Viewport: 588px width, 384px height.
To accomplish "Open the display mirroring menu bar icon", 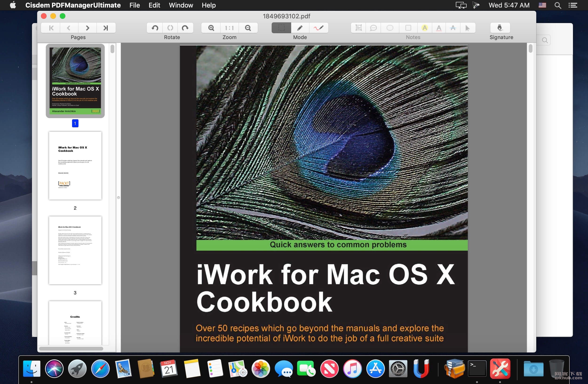I will point(461,5).
